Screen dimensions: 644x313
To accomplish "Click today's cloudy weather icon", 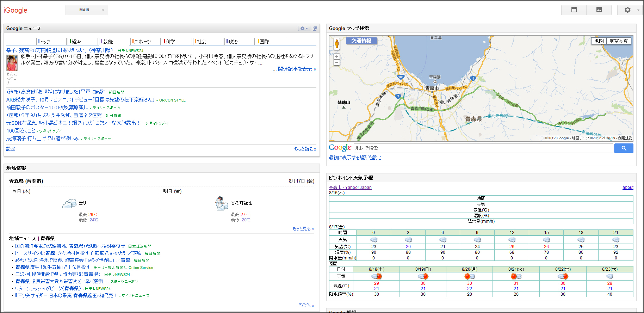I will tap(69, 203).
